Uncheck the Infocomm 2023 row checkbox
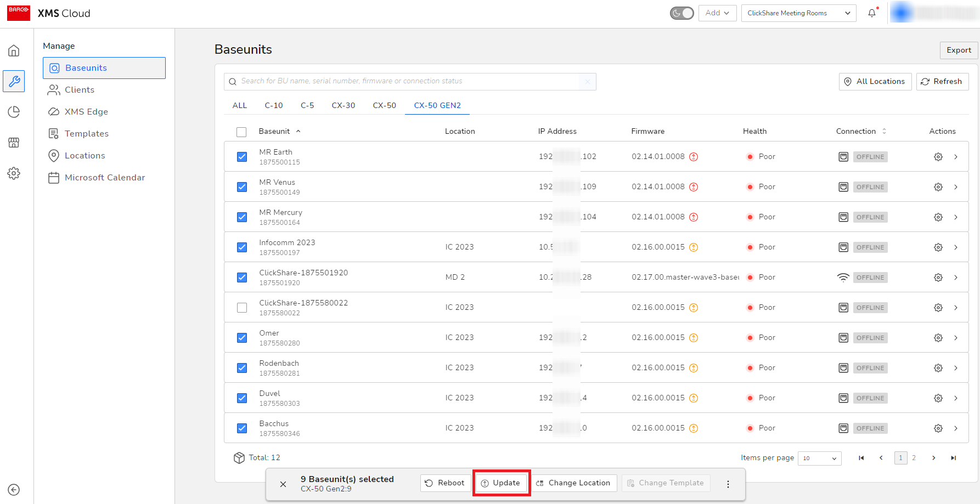Image resolution: width=980 pixels, height=504 pixels. [x=242, y=247]
